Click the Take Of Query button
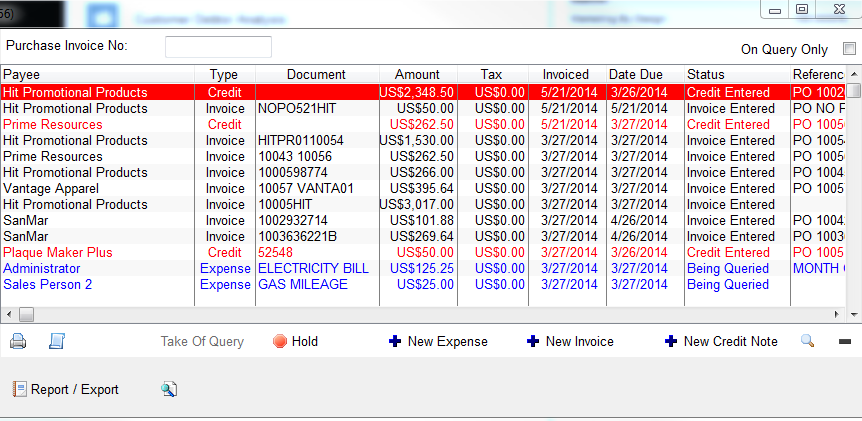Screen dimensions: 862x421 [x=202, y=341]
